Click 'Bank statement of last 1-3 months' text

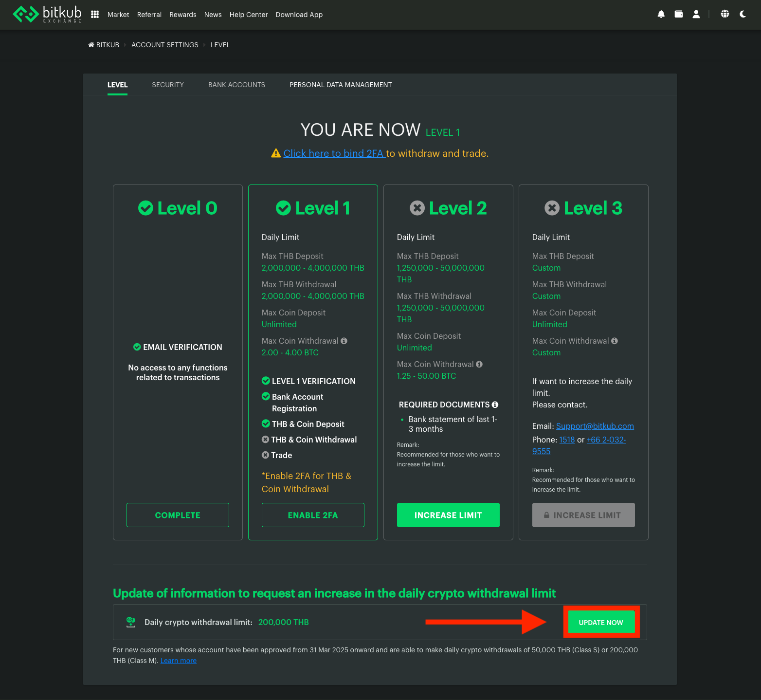(453, 424)
